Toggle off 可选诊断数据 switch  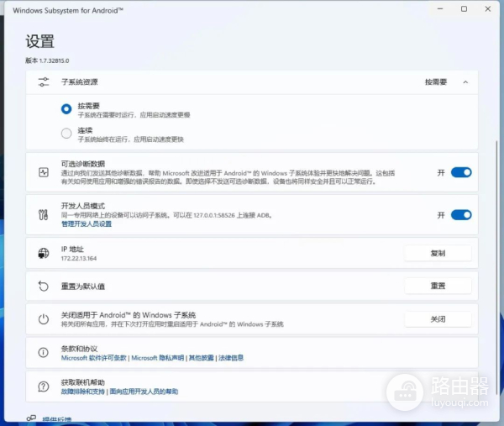tap(461, 172)
